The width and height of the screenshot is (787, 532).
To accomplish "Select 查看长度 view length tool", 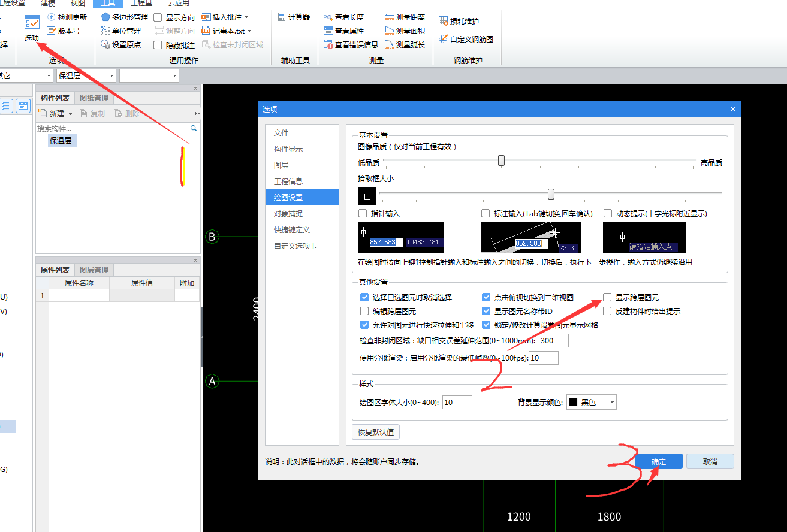I will pos(343,17).
